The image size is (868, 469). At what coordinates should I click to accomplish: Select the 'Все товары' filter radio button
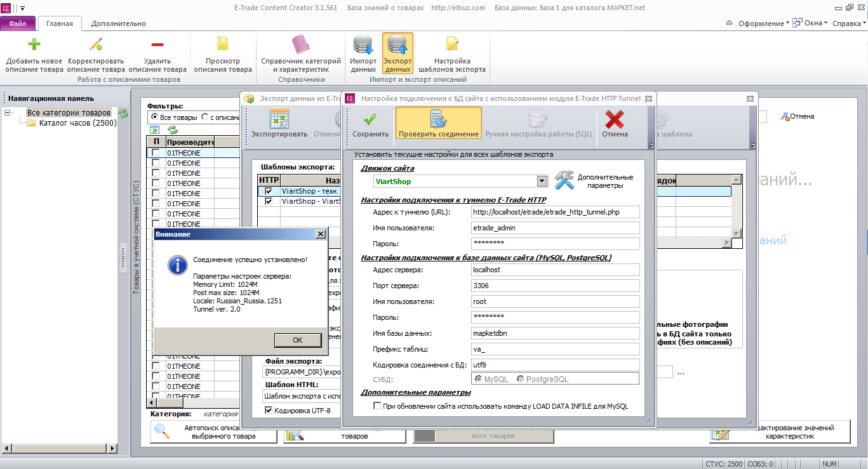point(154,117)
